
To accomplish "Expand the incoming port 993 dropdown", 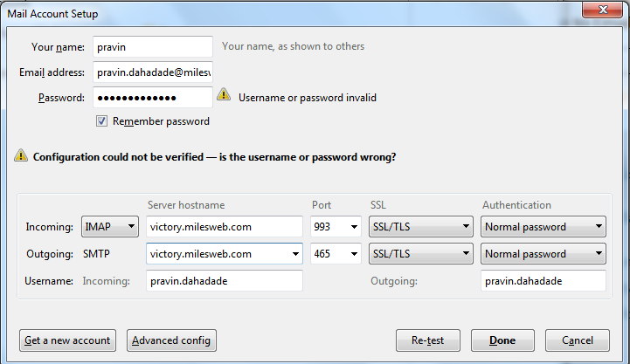I will tap(354, 227).
